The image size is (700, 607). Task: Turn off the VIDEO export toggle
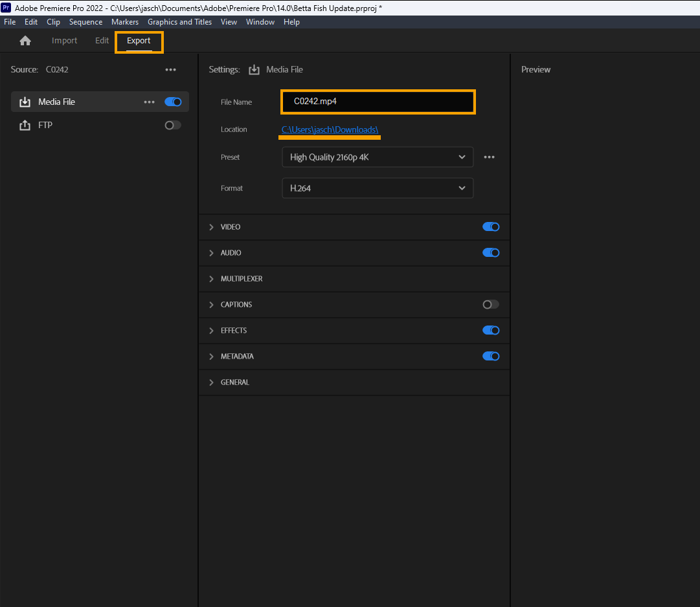pyautogui.click(x=491, y=227)
